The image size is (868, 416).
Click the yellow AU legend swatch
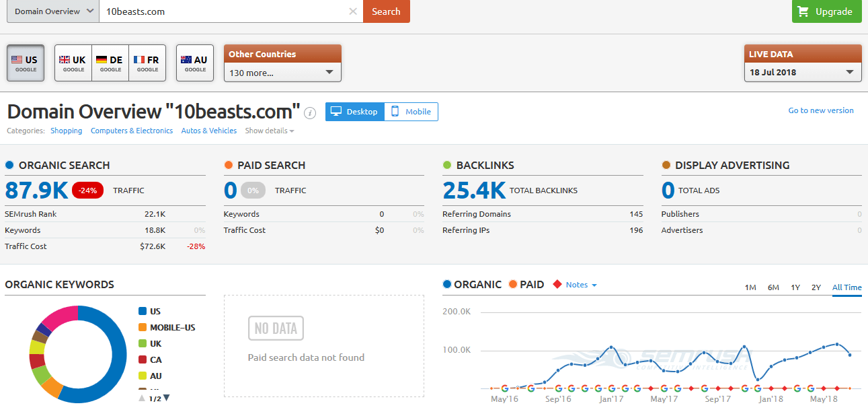[142, 376]
